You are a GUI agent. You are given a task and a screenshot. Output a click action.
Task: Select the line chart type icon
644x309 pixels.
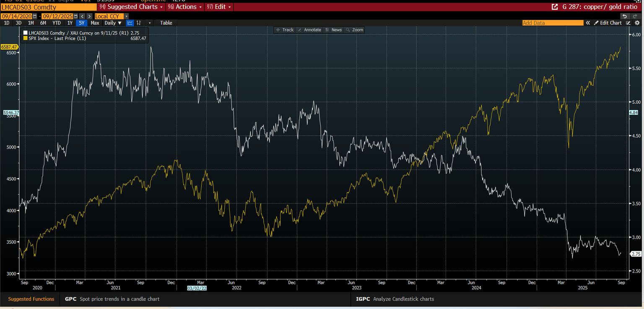point(130,23)
